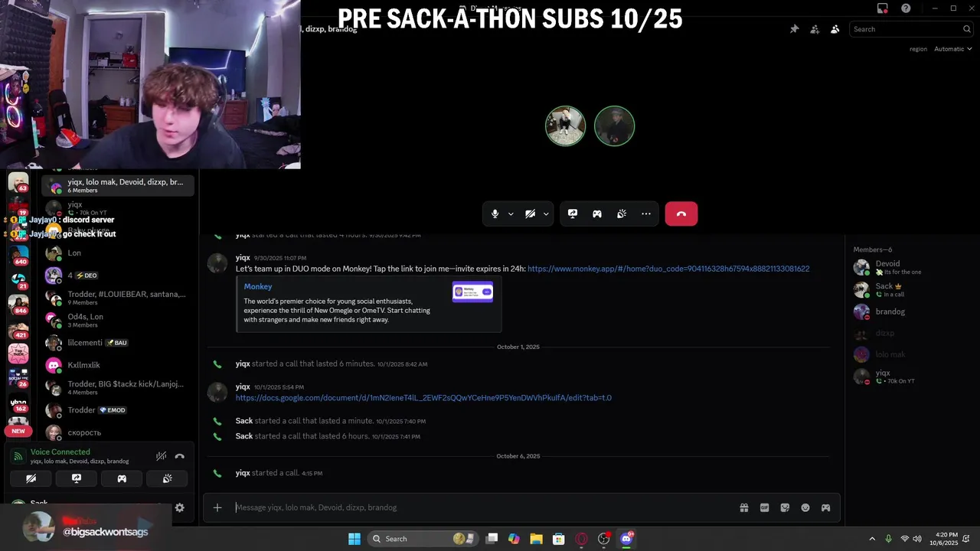Open DM with скорость
980x551 pixels.
click(118, 432)
